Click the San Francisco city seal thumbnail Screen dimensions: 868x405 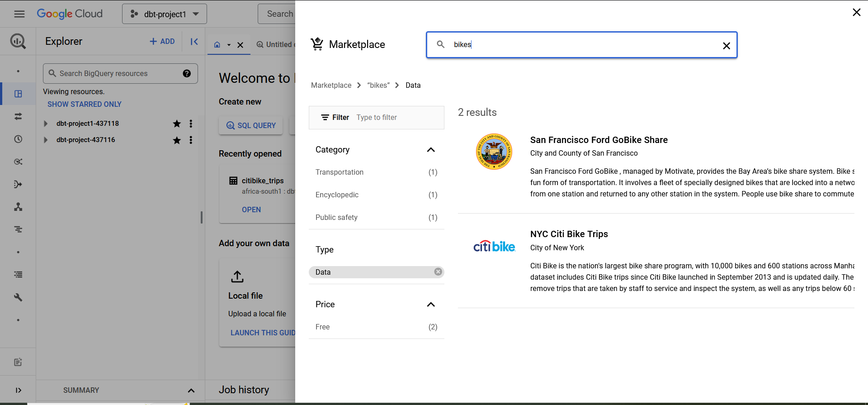click(494, 152)
